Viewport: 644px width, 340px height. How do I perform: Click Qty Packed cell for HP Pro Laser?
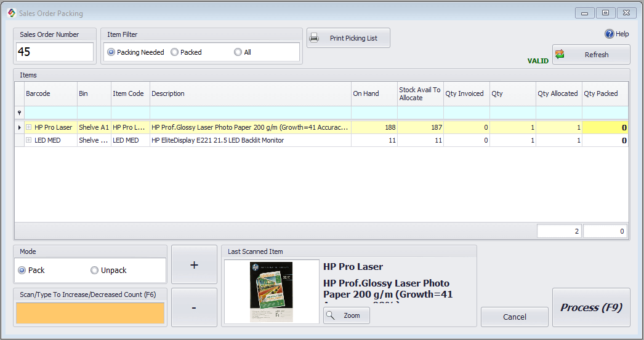[605, 127]
